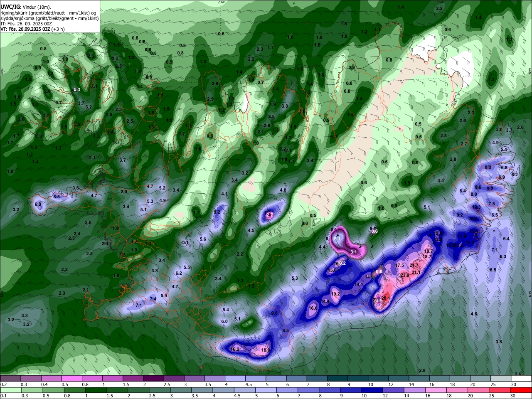Click the 0.1 label in the lower legend row
Screen dimensions: 532x399
[4, 396]
